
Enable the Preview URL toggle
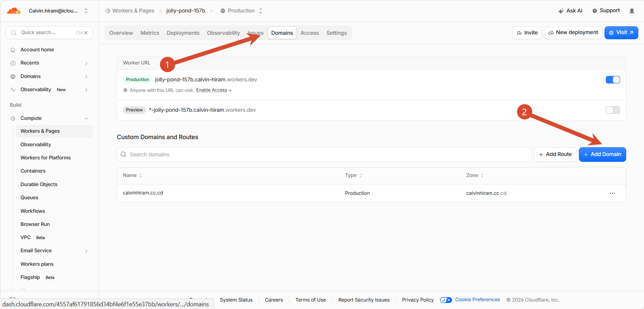coord(613,110)
